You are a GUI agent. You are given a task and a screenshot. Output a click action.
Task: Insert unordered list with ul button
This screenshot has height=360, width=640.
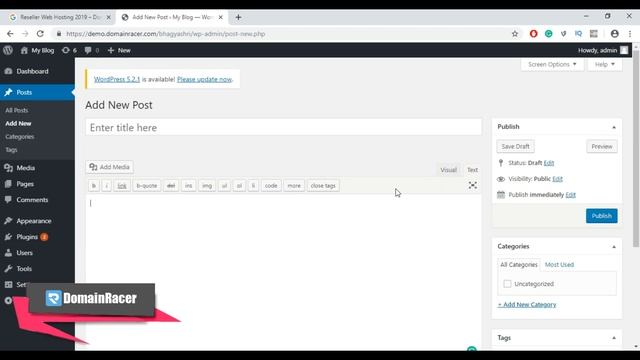(224, 186)
